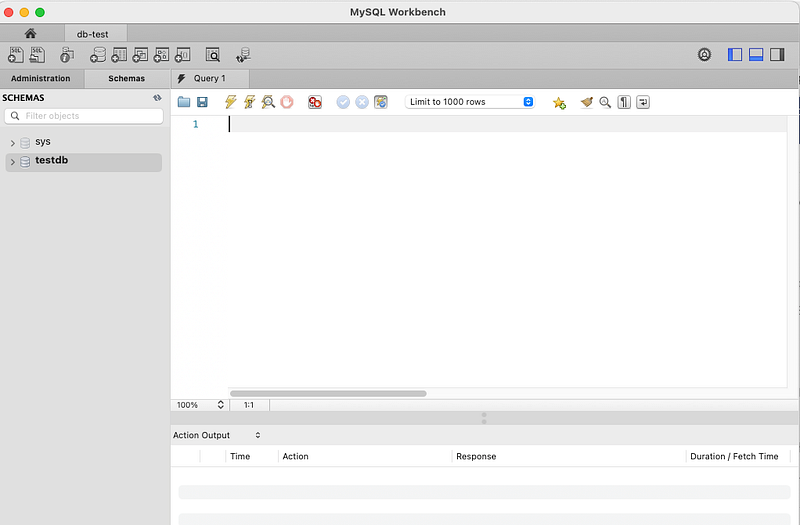
Task: Click the output panel splitter handle
Action: pos(484,418)
